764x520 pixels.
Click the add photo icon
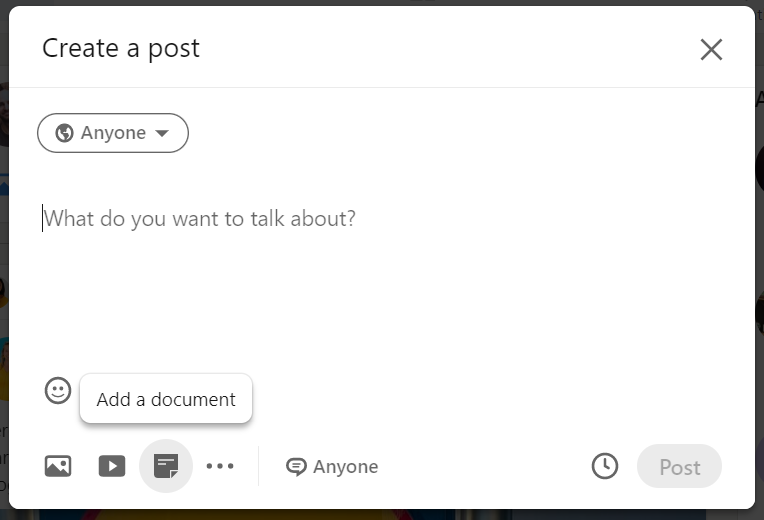(58, 466)
